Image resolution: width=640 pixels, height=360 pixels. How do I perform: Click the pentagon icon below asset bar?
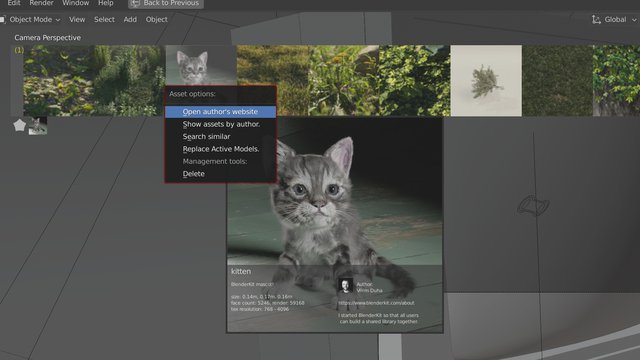point(20,125)
